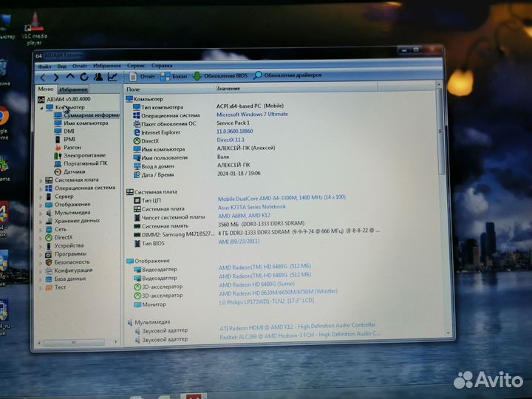Expand the Мультимедиа tree node
Image resolution: width=532 pixels, height=399 pixels.
coord(41,214)
